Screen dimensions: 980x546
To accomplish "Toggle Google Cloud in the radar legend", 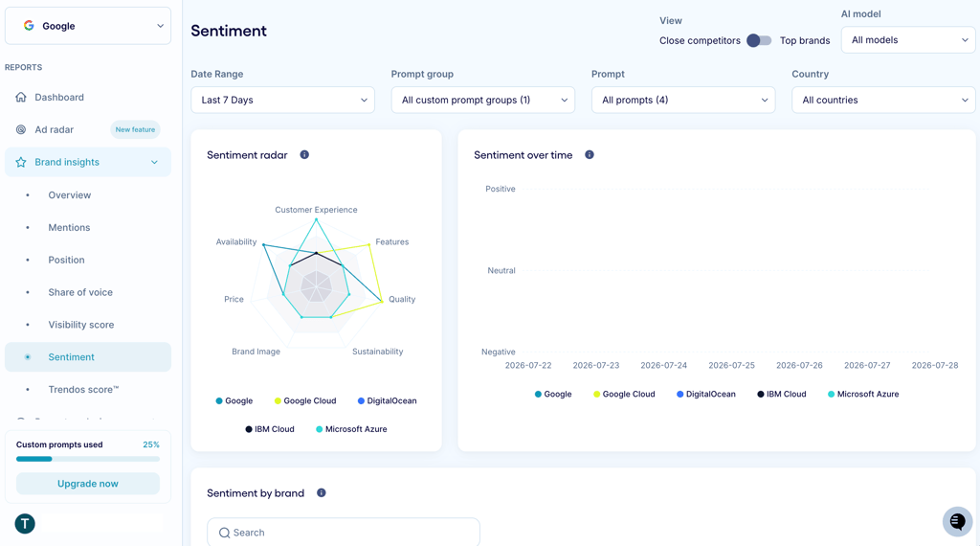I will 305,401.
